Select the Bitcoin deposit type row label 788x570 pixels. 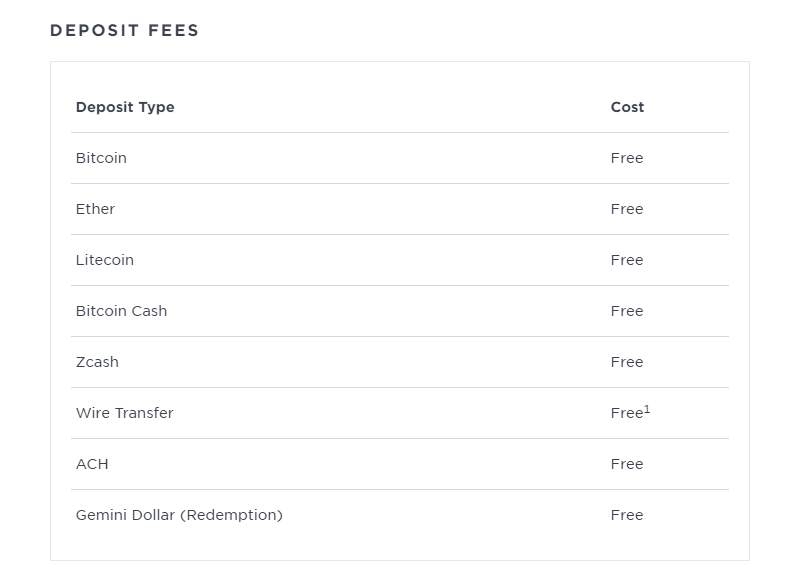click(x=101, y=158)
